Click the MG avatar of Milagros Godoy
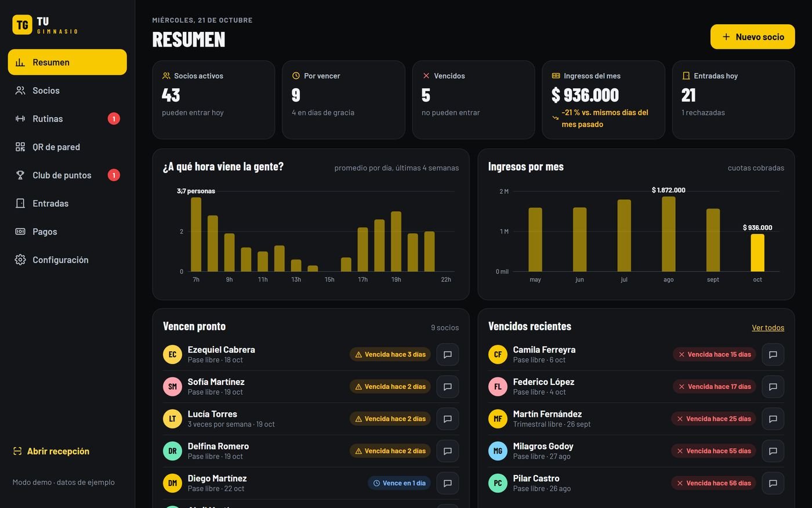812x508 pixels. pos(498,451)
